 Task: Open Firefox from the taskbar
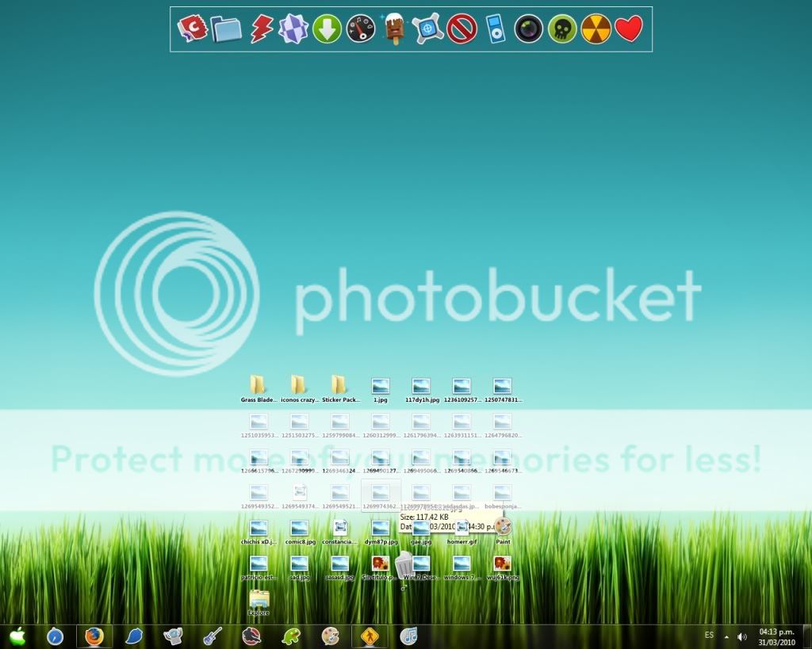(x=94, y=636)
